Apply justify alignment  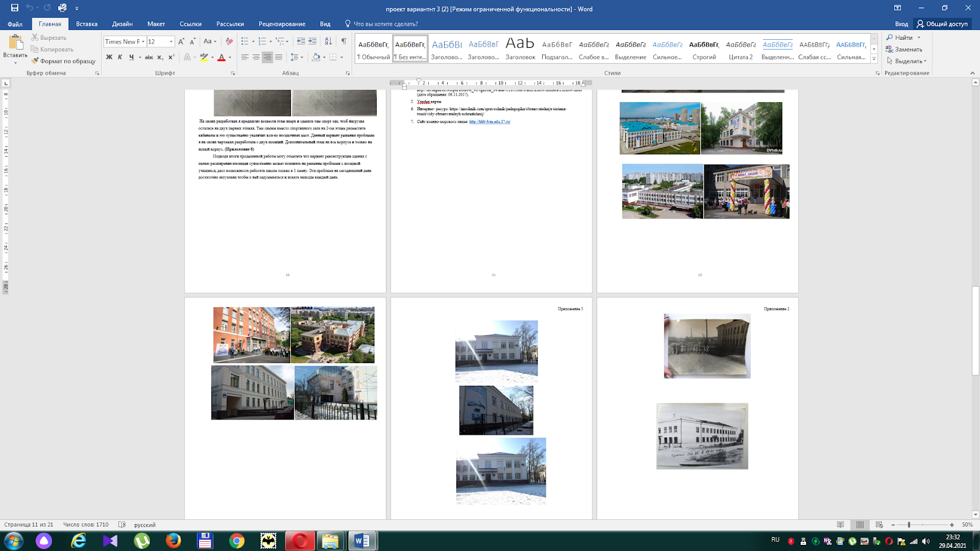(279, 57)
